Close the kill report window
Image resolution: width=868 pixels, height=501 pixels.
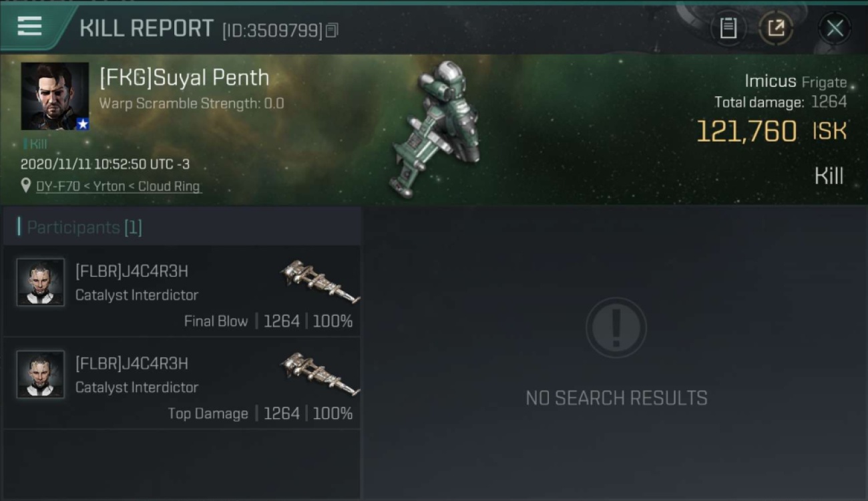[835, 28]
